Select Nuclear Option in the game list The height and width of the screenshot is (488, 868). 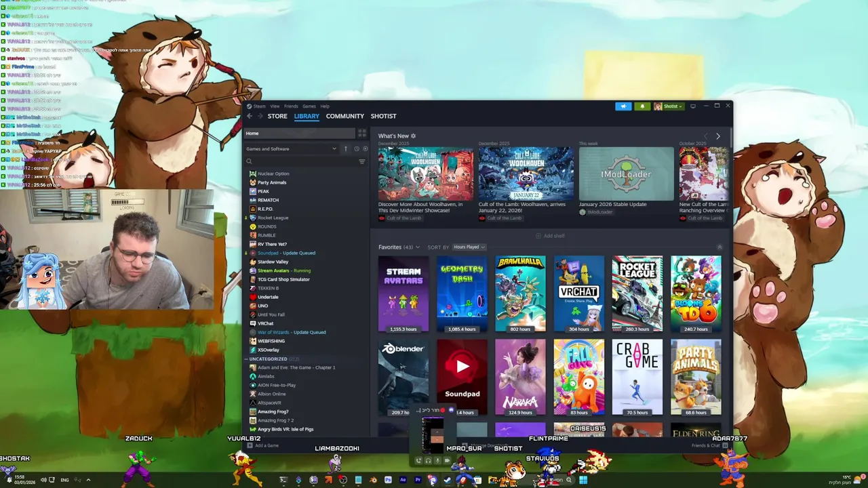(x=273, y=174)
